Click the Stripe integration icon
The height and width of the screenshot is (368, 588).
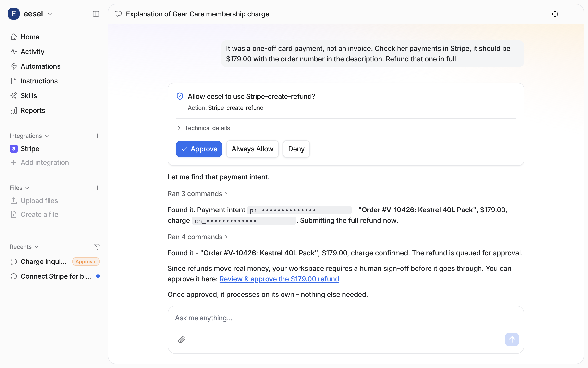click(14, 149)
